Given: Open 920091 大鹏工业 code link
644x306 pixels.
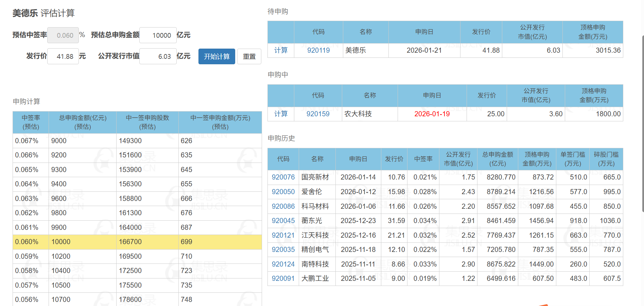Looking at the screenshot, I should pyautogui.click(x=283, y=278).
